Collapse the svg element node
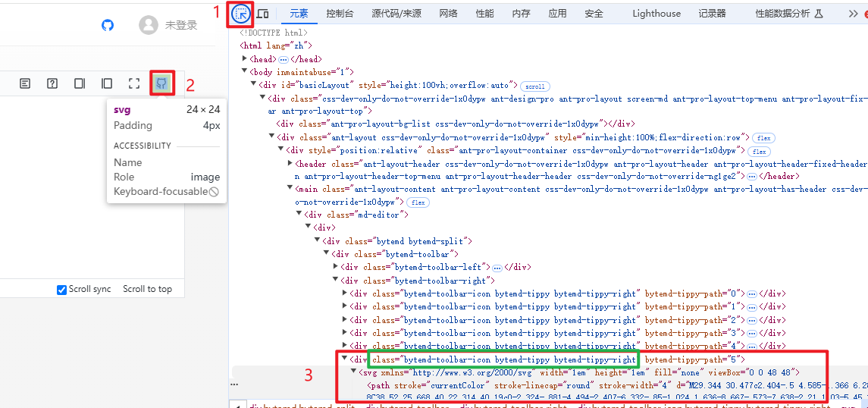Viewport: 868px width, 408px height. (354, 372)
